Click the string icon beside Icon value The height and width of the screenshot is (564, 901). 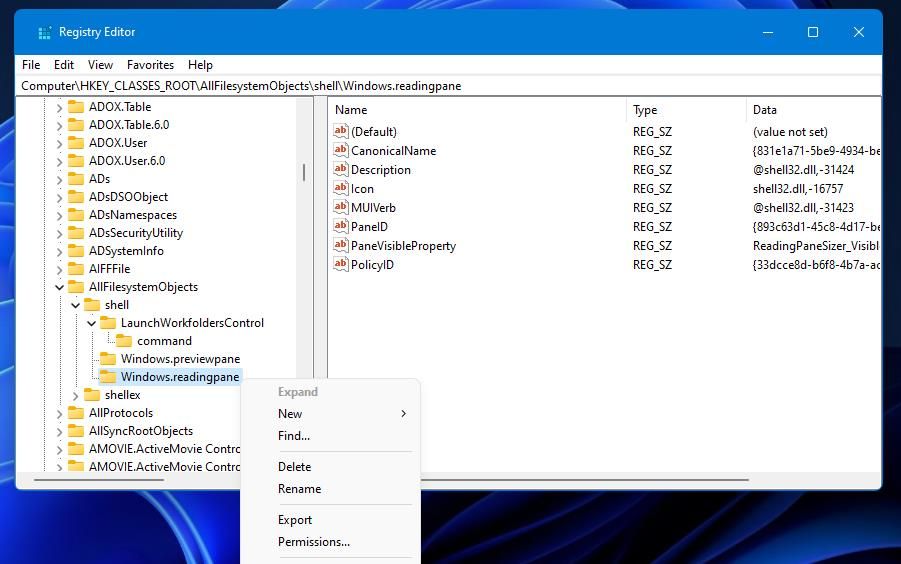point(341,188)
